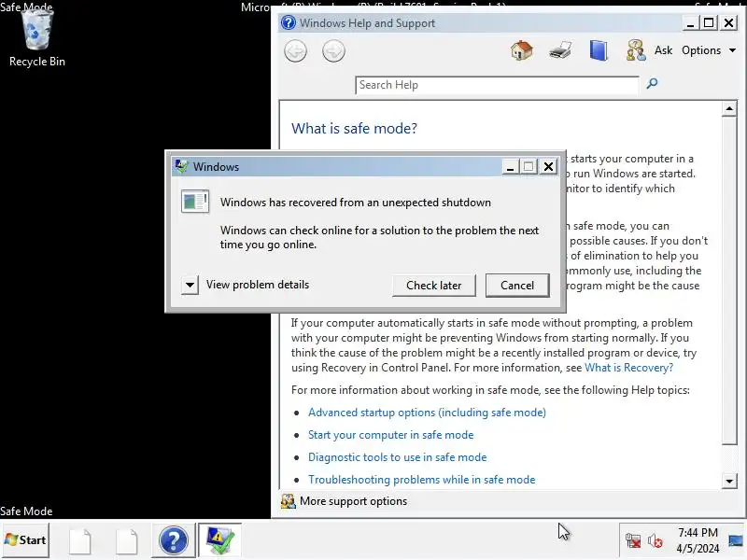Click the network disconnected tray icon
The height and width of the screenshot is (560, 747).
[x=633, y=540]
